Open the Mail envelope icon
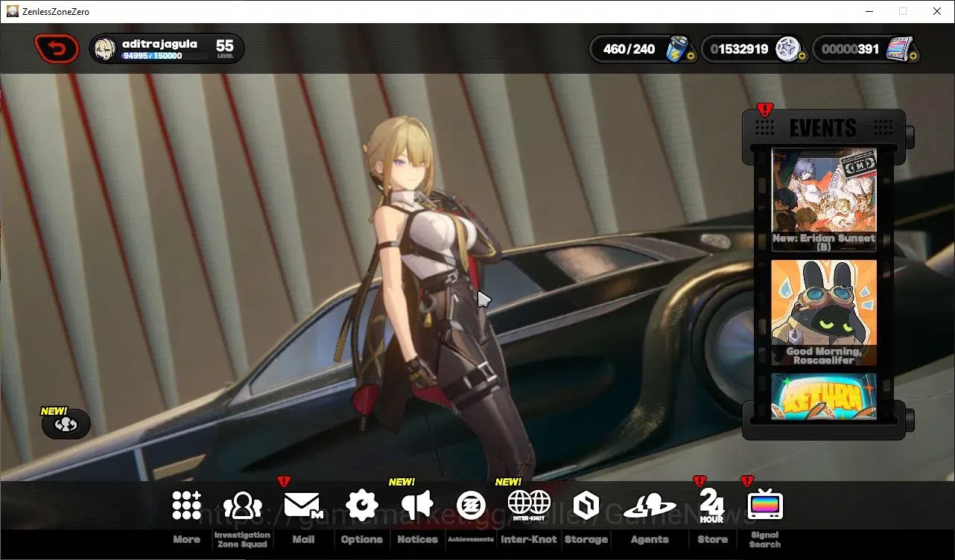This screenshot has height=560, width=955. (x=302, y=506)
